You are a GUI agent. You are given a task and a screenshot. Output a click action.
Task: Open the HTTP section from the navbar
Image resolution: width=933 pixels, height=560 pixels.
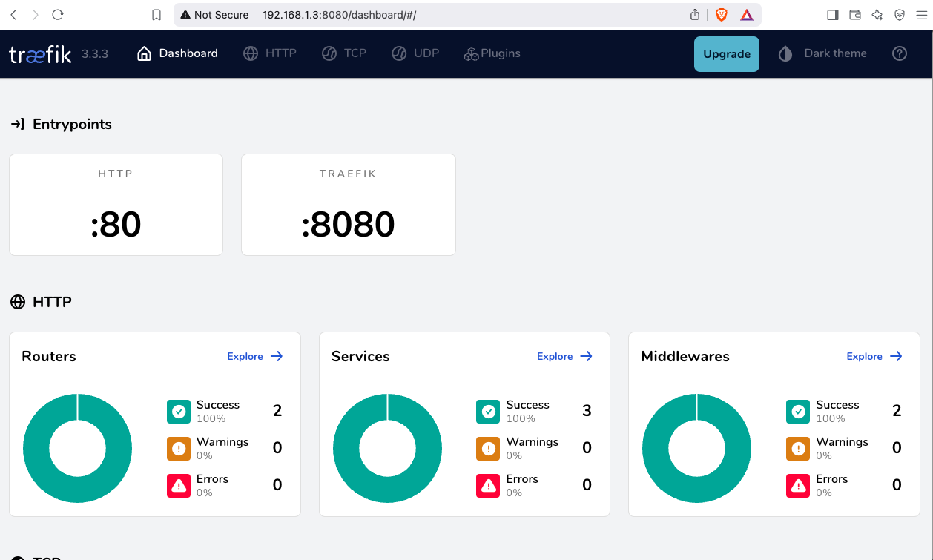[x=270, y=53]
